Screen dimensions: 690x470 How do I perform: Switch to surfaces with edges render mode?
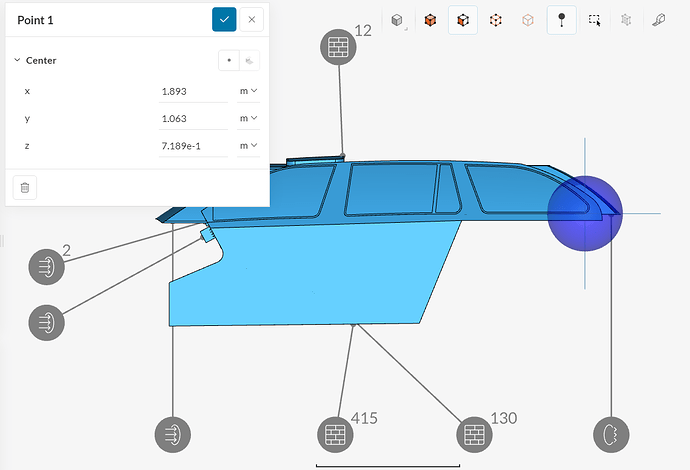[463, 20]
